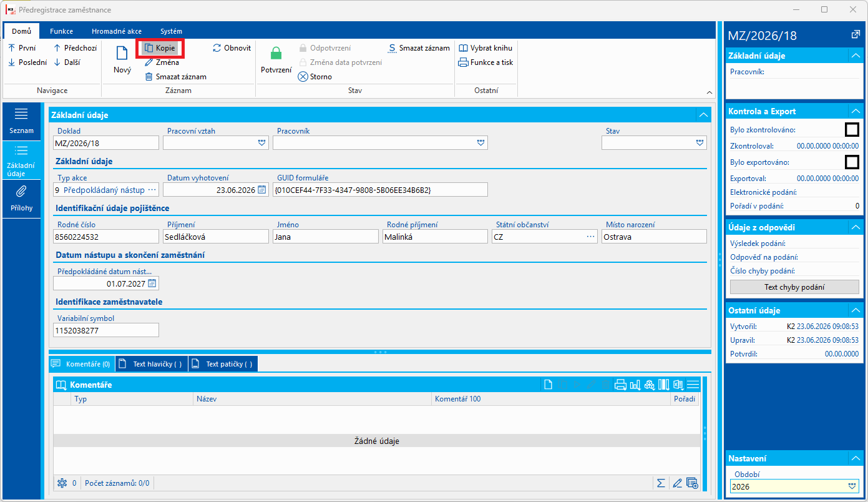868x502 pixels.
Task: Collapse the Kontrola a Export panel
Action: click(x=855, y=111)
